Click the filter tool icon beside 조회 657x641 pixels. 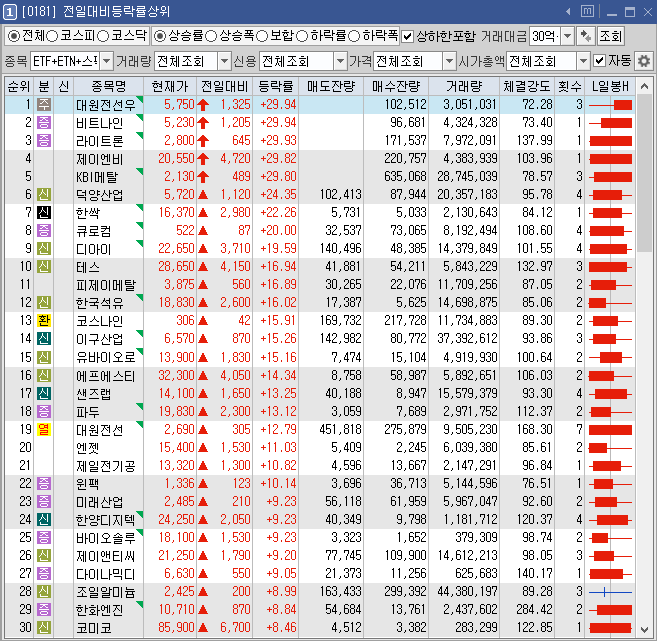pos(586,36)
